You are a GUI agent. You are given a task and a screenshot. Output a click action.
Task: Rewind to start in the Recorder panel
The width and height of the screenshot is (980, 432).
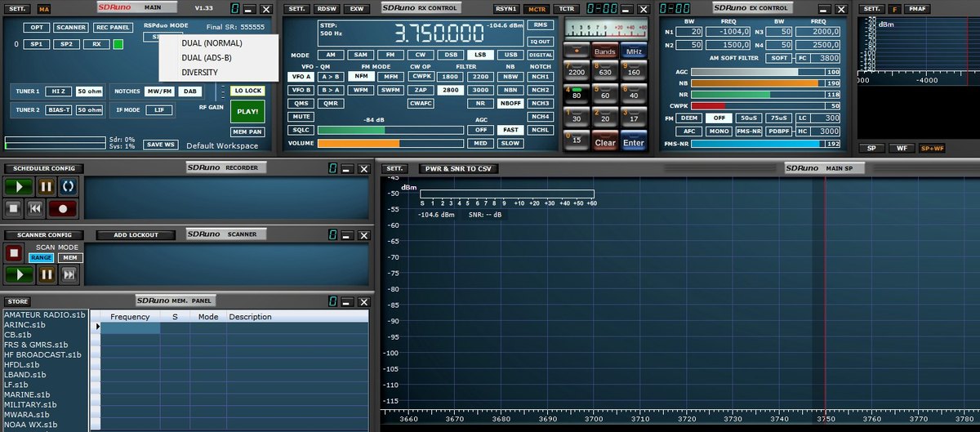tap(35, 208)
